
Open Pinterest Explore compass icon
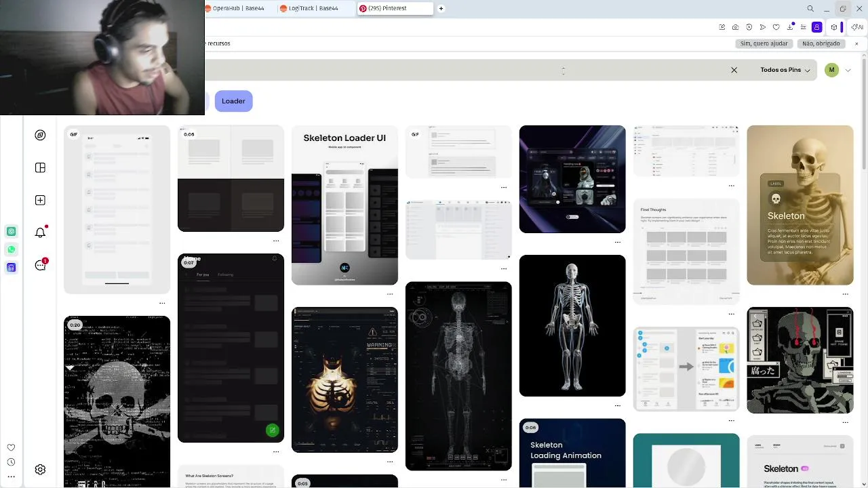click(x=40, y=135)
